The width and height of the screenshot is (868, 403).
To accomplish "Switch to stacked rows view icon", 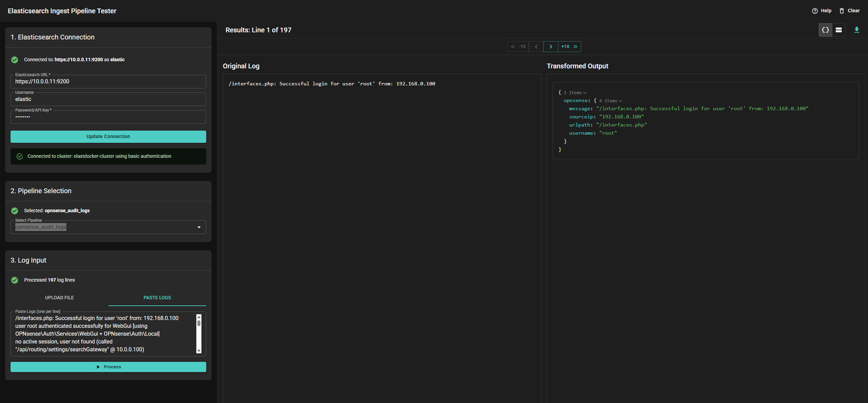I will [839, 30].
